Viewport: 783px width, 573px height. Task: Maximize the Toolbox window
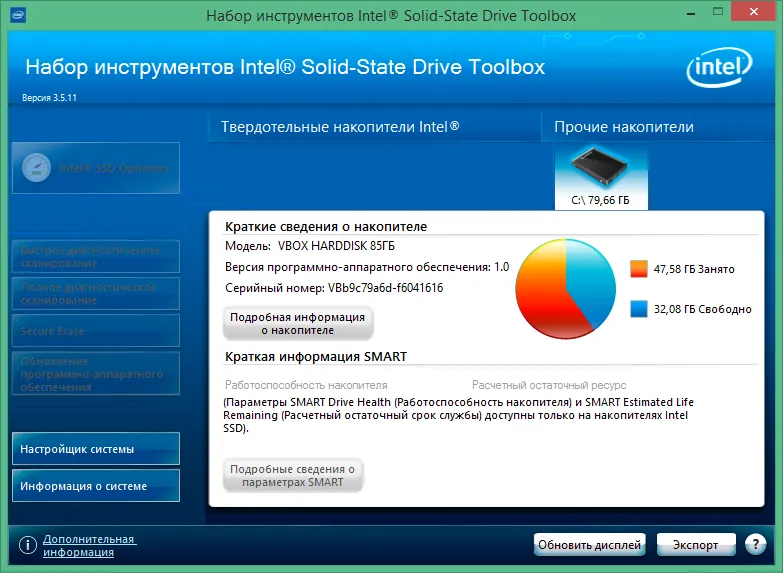pos(718,12)
